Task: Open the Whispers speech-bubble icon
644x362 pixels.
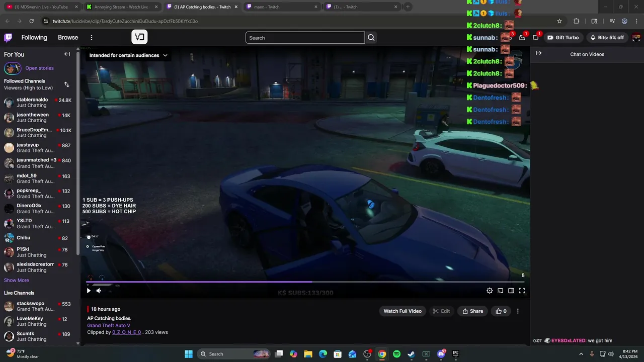Action: 536,38
